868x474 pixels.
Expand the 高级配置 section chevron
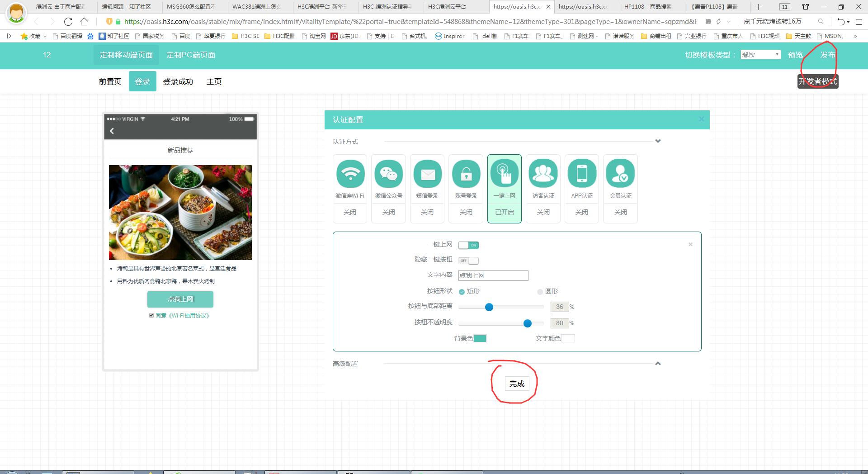[x=658, y=363]
